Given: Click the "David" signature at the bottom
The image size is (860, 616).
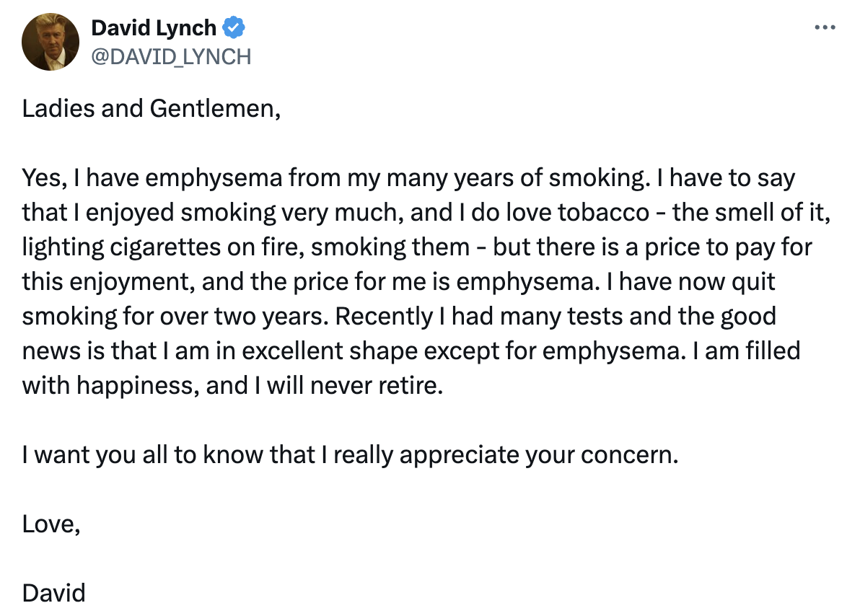Looking at the screenshot, I should click(54, 593).
